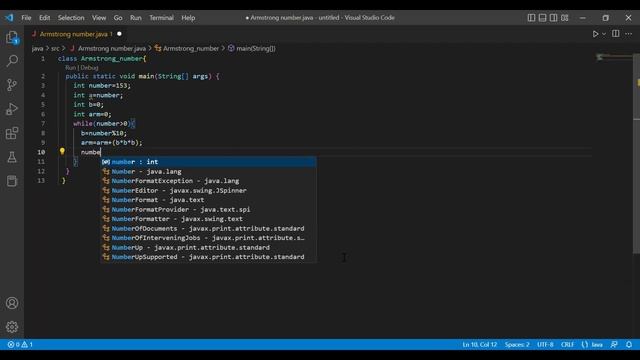
Task: Select the NumberFormatException suggestion
Action: 208,181
